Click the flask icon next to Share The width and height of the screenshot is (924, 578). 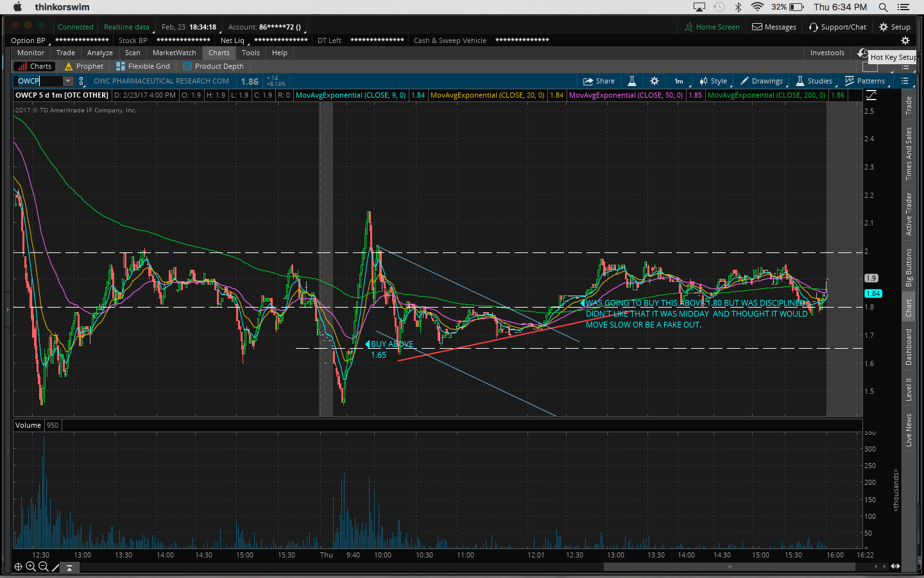(x=631, y=81)
